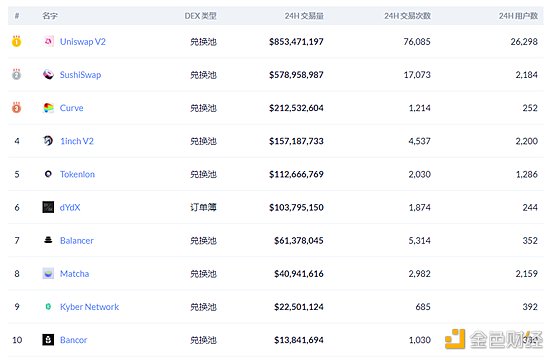Viewport: 554px width, 360px height.
Task: Sort by the 24H交易次数 column header
Action: (407, 16)
